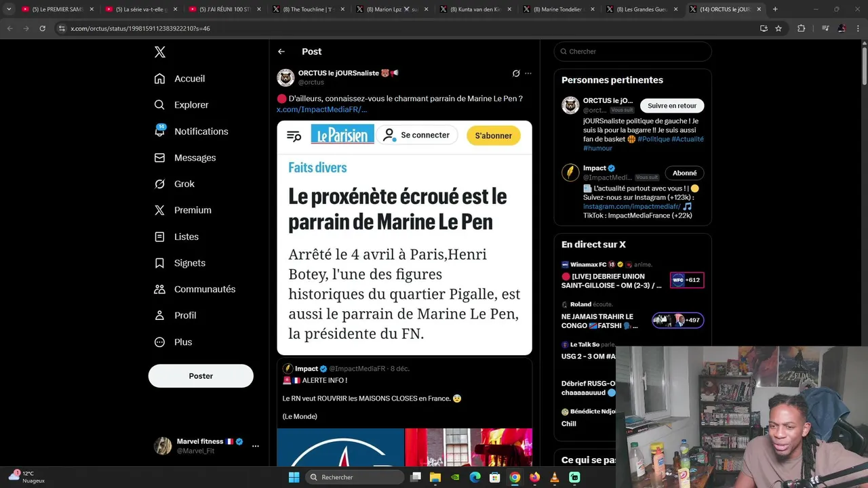The image size is (868, 488).
Task: Open Chrome from taskbar
Action: [x=515, y=477]
